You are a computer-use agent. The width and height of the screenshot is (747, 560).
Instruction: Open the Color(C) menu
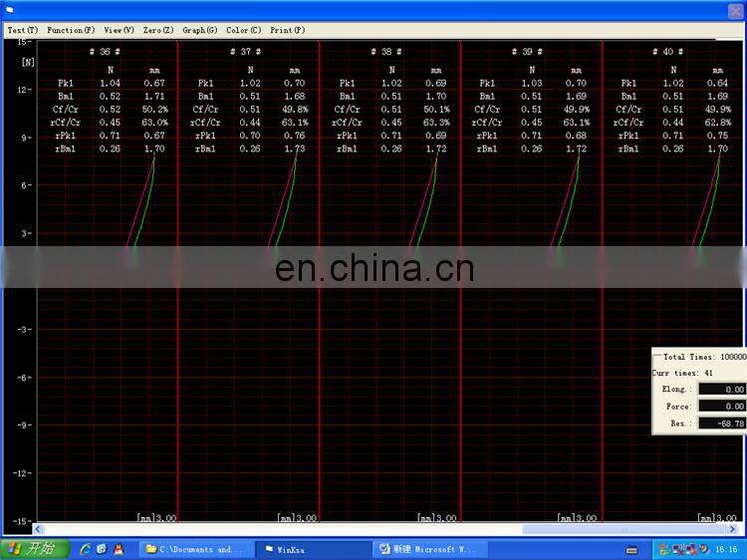[243, 30]
